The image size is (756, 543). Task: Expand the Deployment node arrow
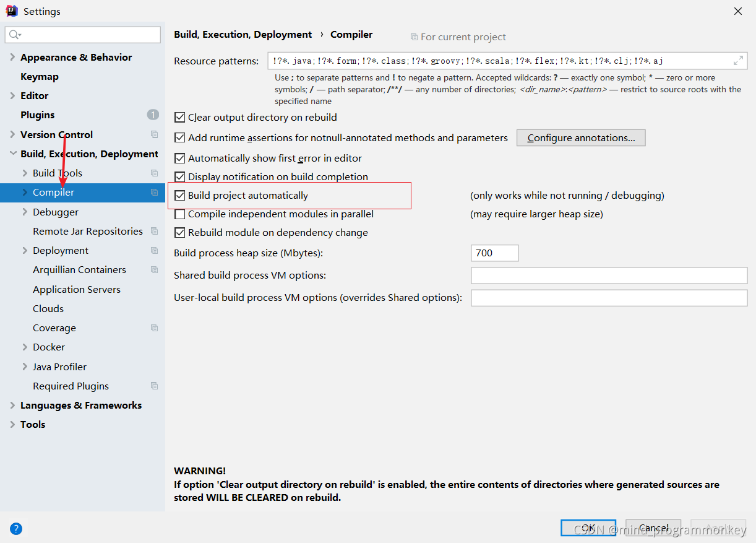pyautogui.click(x=25, y=250)
